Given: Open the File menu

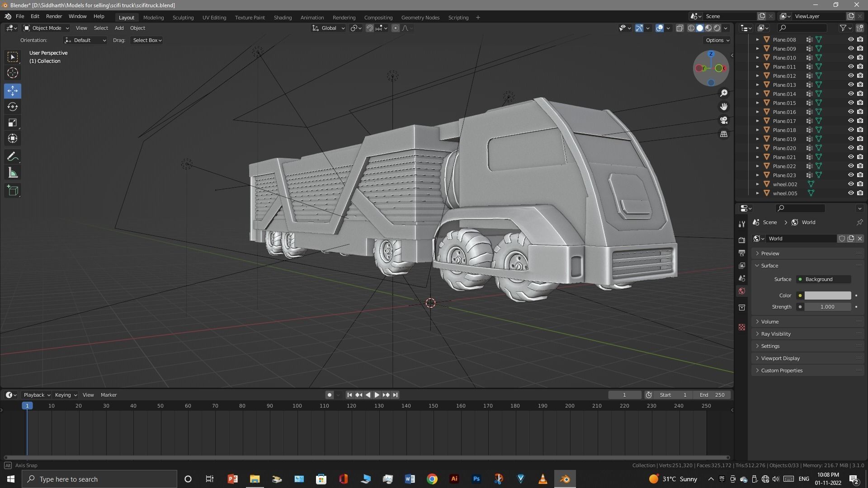Looking at the screenshot, I should point(20,16).
